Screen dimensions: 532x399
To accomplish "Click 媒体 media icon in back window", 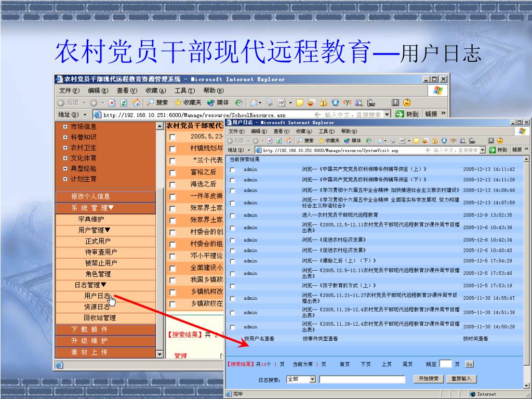I will 218,102.
